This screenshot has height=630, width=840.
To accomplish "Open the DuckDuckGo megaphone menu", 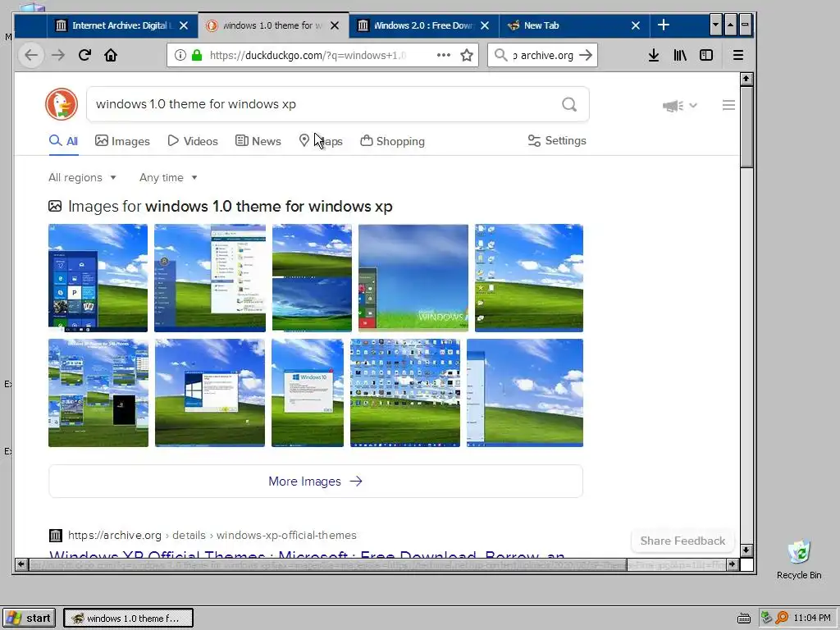I will [x=679, y=106].
